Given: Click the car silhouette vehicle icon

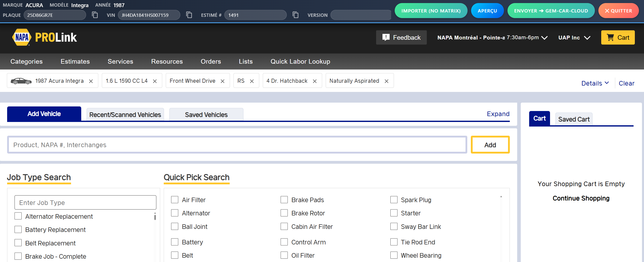Looking at the screenshot, I should pos(21,81).
